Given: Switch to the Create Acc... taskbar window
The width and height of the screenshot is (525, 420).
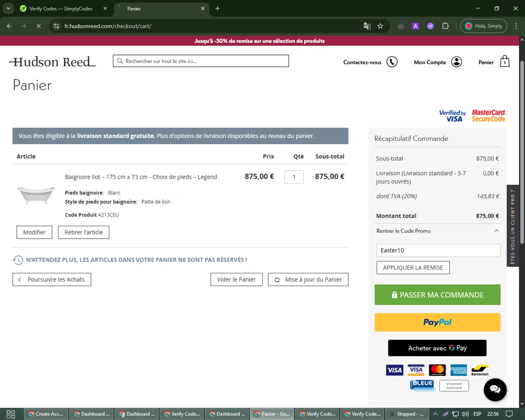Looking at the screenshot, I should 46,414.
